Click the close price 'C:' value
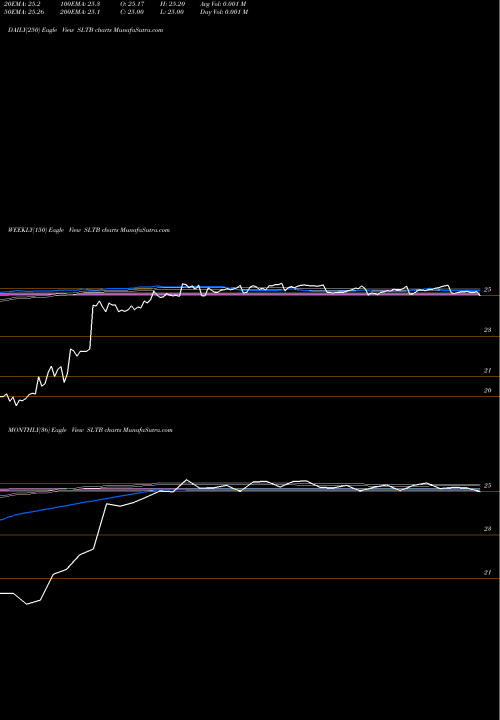The width and height of the screenshot is (500, 720). click(132, 12)
